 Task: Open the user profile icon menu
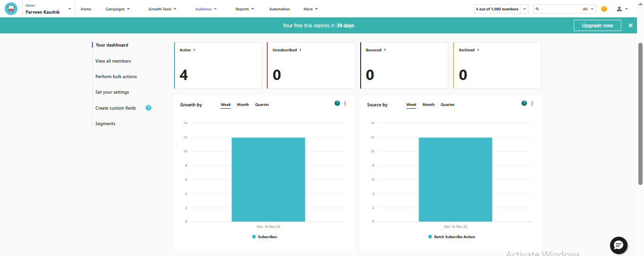(x=622, y=9)
